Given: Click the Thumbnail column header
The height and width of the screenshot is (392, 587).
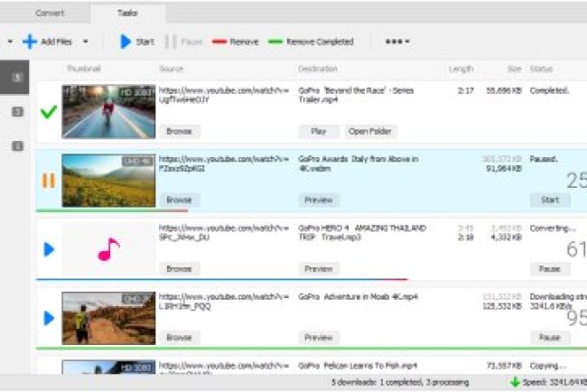Looking at the screenshot, I should pyautogui.click(x=83, y=69).
